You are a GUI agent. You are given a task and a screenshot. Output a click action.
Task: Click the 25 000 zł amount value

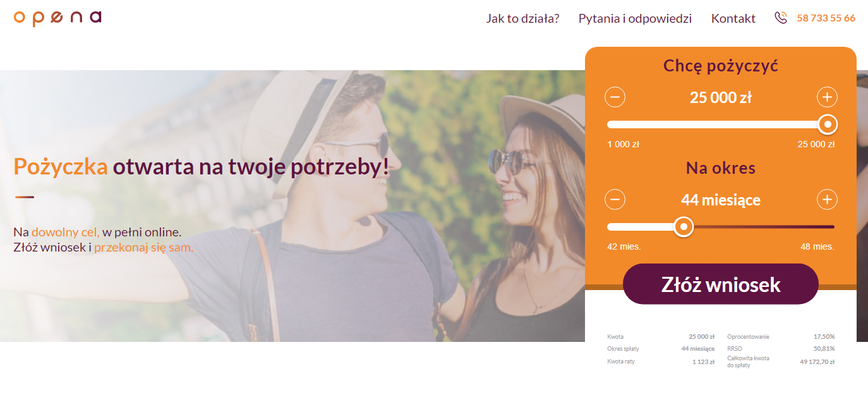click(x=721, y=97)
